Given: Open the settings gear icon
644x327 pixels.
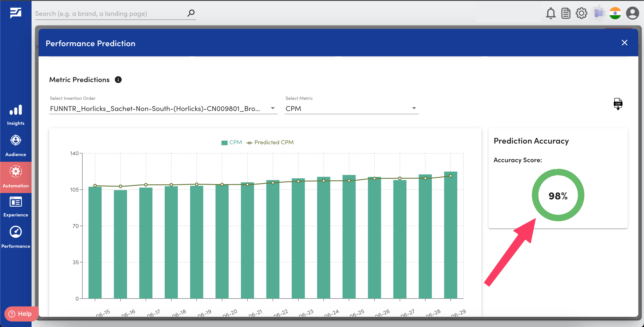Looking at the screenshot, I should pyautogui.click(x=581, y=13).
